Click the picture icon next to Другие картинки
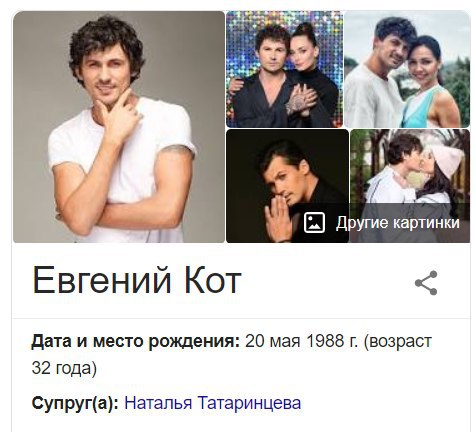The height and width of the screenshot is (432, 475). click(x=314, y=222)
